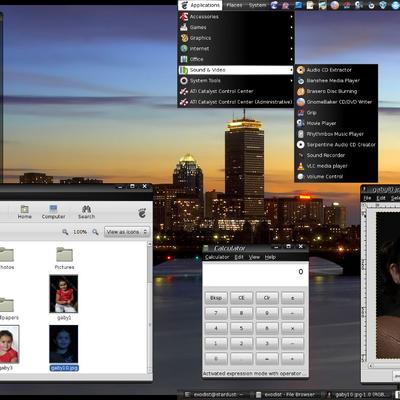Open the View menu in Calculator
Viewport: 400px width, 400px height.
pyautogui.click(x=254, y=257)
